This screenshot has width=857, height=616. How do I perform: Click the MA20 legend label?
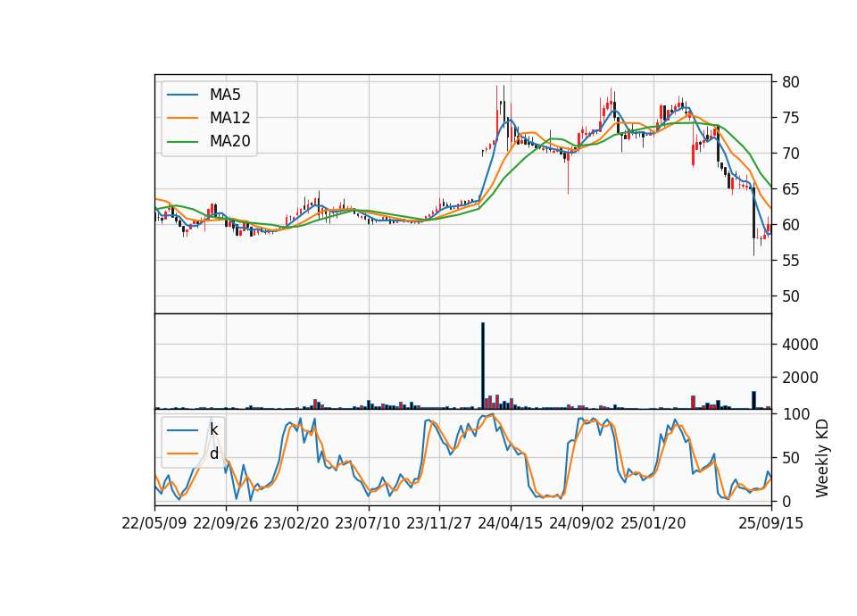coord(229,141)
